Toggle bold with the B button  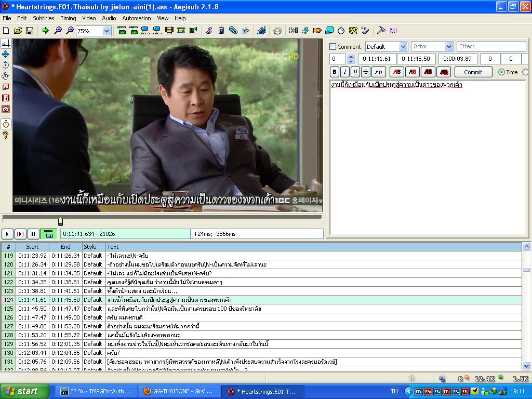coord(335,72)
